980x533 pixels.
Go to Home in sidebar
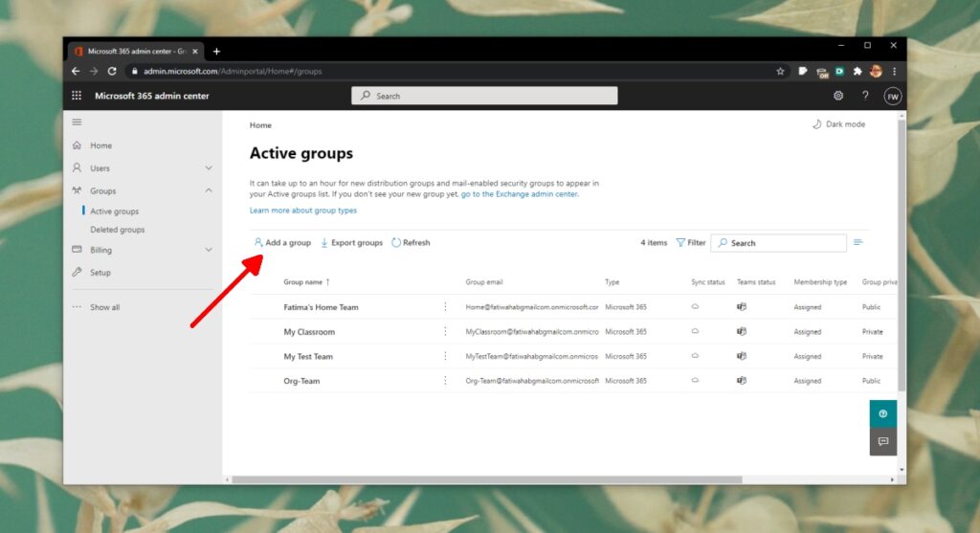(100, 145)
